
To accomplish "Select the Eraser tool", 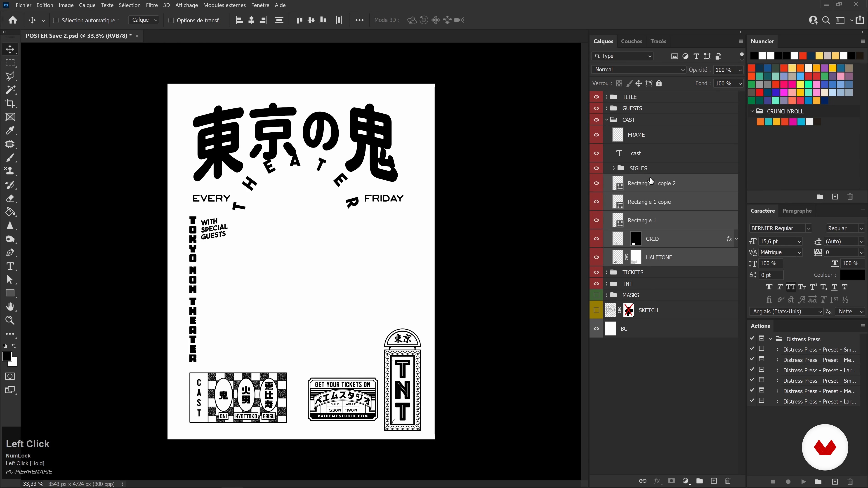I will pos(10,199).
